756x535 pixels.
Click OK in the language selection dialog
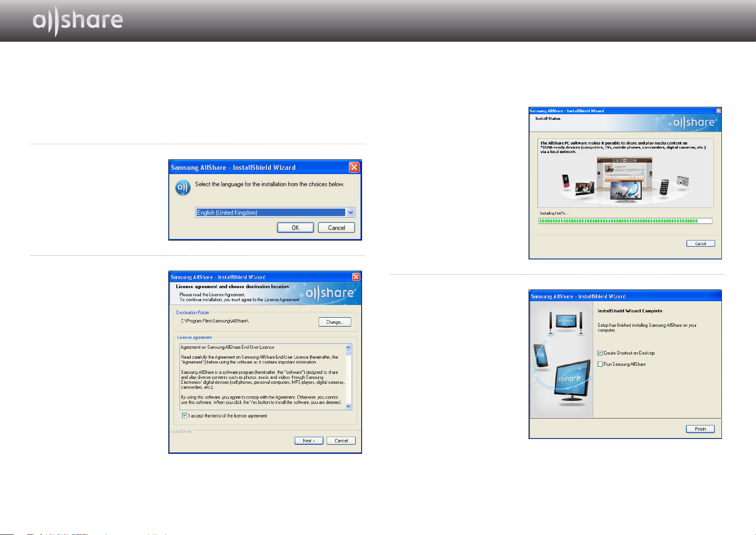coord(295,228)
